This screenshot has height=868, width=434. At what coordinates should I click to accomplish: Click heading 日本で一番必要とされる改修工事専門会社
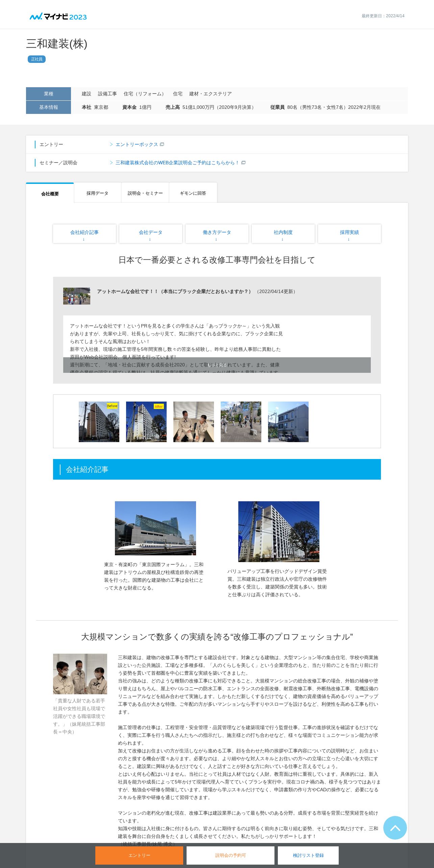[217, 260]
